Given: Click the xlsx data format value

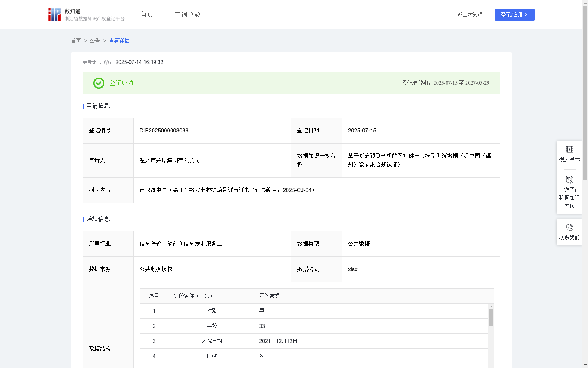Looking at the screenshot, I should [x=353, y=269].
